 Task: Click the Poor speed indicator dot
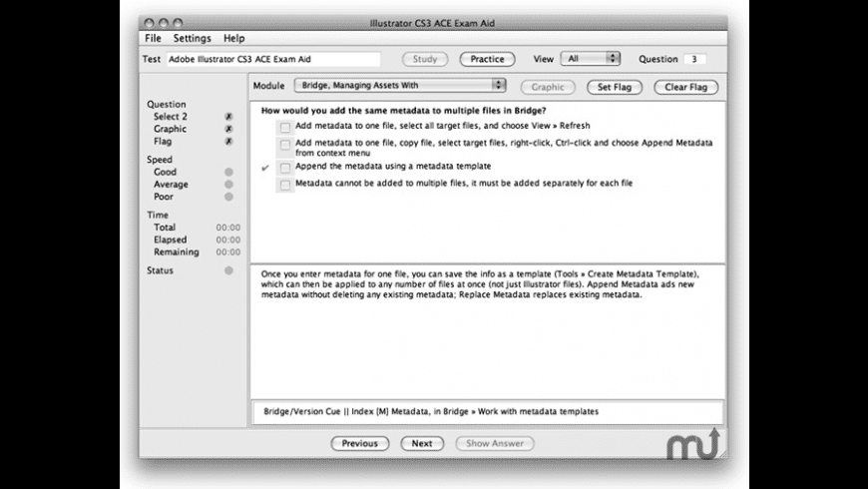click(228, 197)
